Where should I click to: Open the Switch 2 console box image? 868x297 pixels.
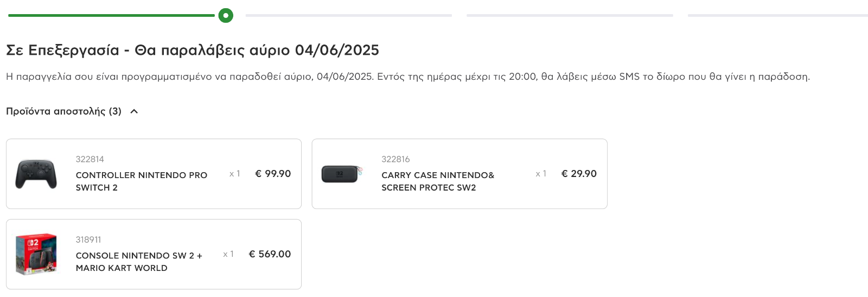pos(36,254)
